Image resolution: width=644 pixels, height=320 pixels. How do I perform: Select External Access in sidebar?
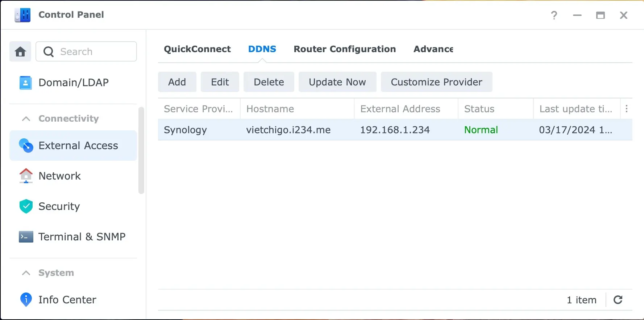tap(73, 146)
